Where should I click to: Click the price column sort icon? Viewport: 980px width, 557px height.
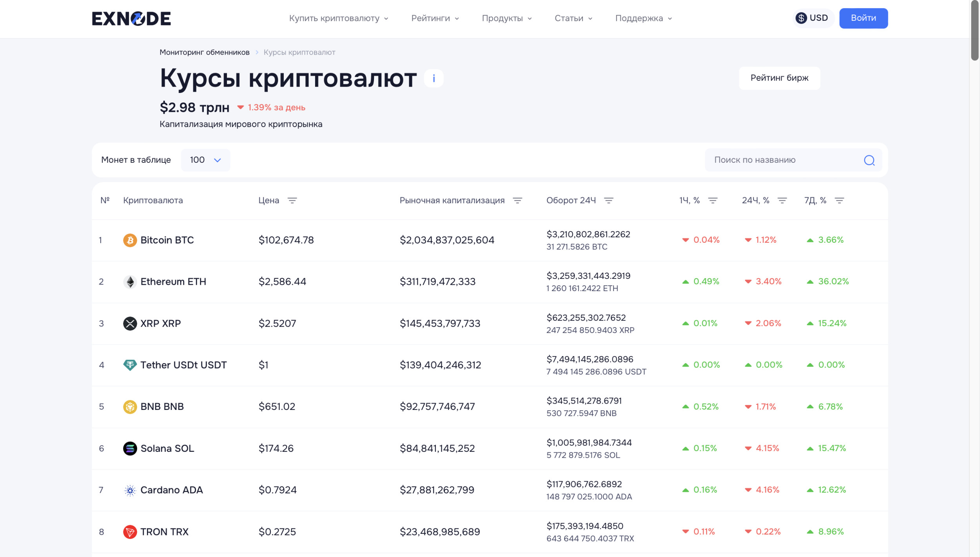(292, 200)
